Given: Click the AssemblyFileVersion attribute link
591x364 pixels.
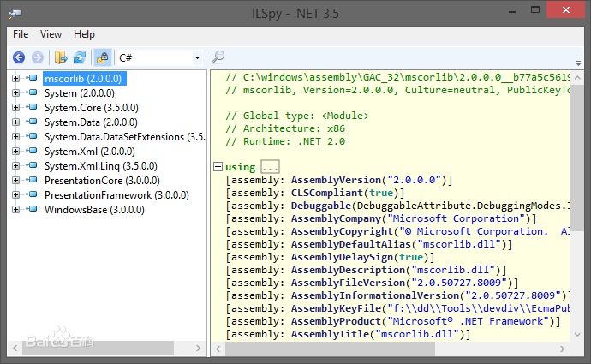Looking at the screenshot, I should [348, 283].
